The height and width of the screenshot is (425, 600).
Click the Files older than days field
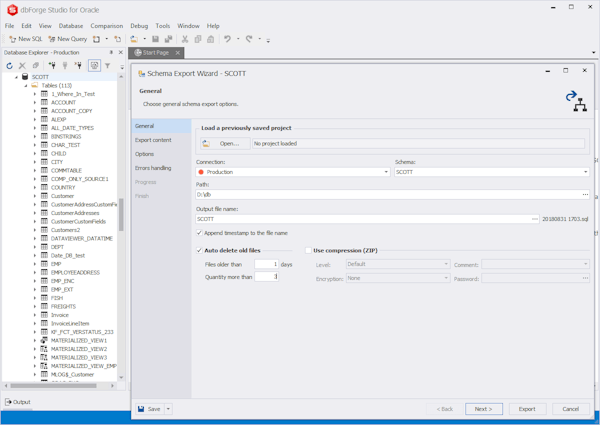266,264
